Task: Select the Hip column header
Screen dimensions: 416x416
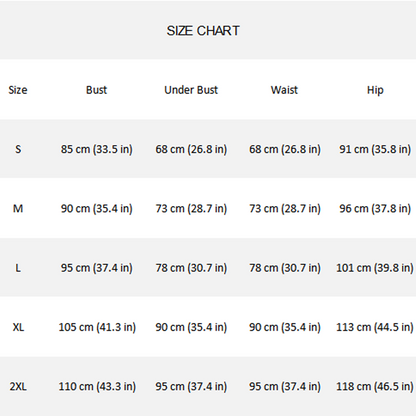Action: tap(375, 90)
